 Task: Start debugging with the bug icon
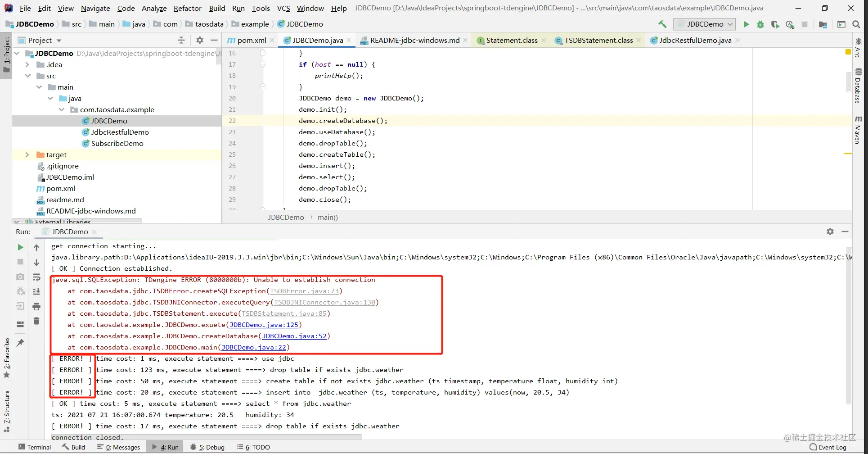[x=760, y=24]
